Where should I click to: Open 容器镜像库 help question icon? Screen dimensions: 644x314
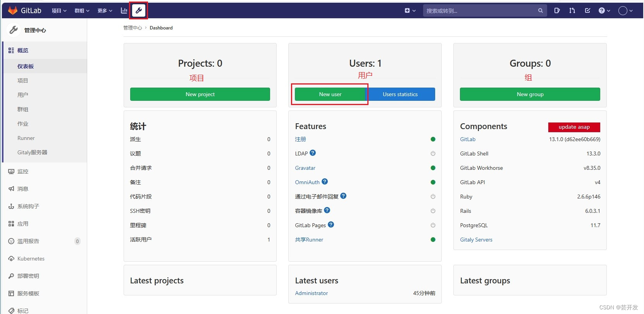pos(327,210)
